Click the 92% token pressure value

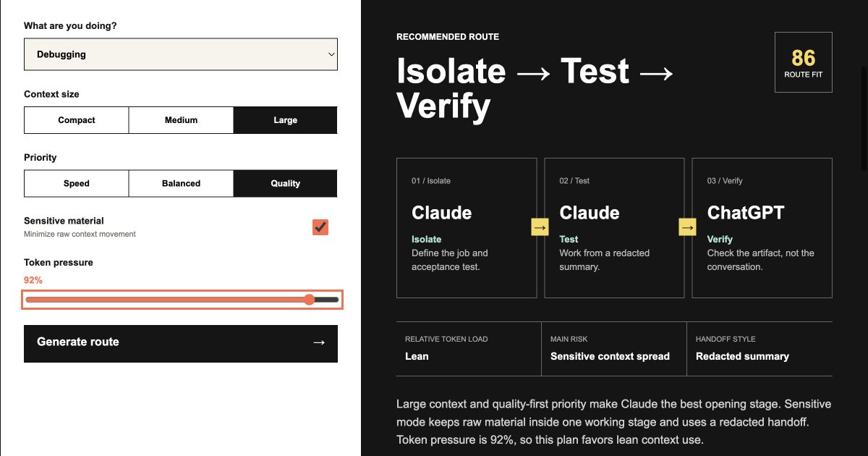coord(33,280)
